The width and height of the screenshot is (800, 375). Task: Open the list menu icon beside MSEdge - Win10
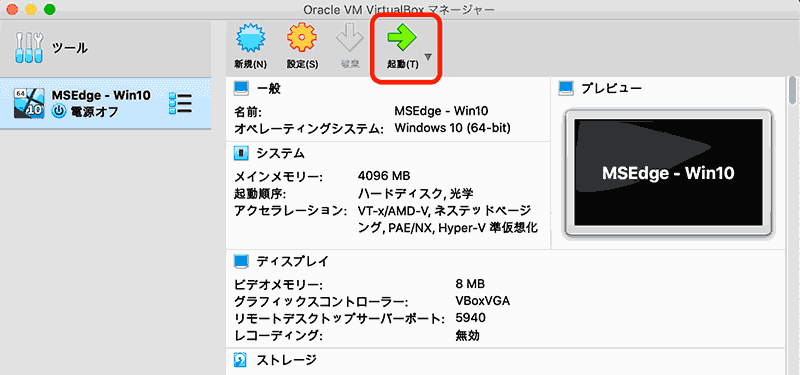point(180,103)
